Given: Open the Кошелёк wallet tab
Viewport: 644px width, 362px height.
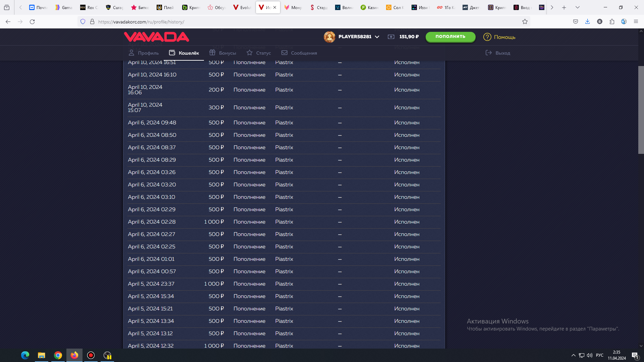Looking at the screenshot, I should pyautogui.click(x=184, y=53).
